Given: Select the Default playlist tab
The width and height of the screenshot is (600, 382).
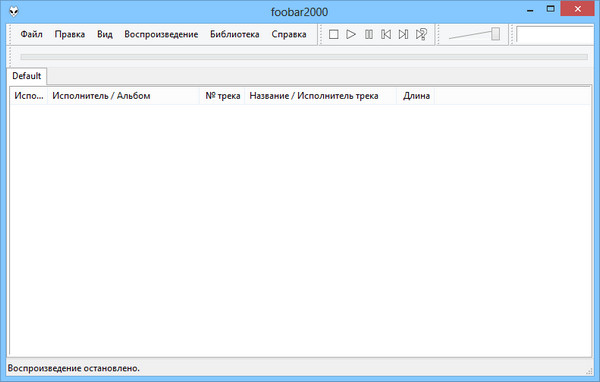Looking at the screenshot, I should click(27, 76).
